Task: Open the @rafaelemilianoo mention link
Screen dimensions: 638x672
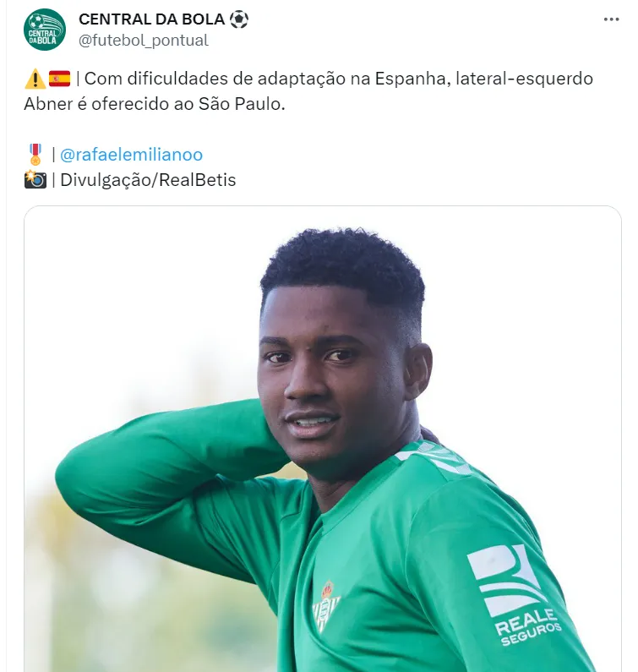Action: tap(131, 155)
